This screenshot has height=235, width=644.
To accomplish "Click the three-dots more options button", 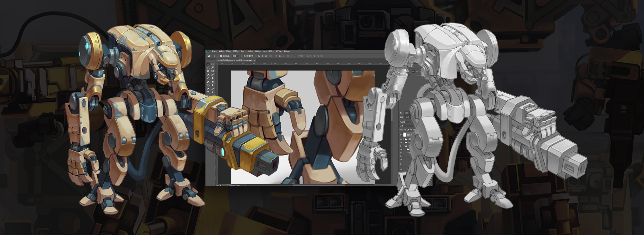I will coord(294,56).
